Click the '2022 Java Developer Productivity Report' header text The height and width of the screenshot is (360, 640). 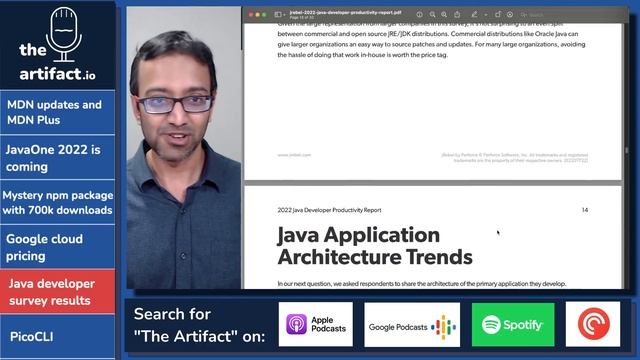(329, 210)
